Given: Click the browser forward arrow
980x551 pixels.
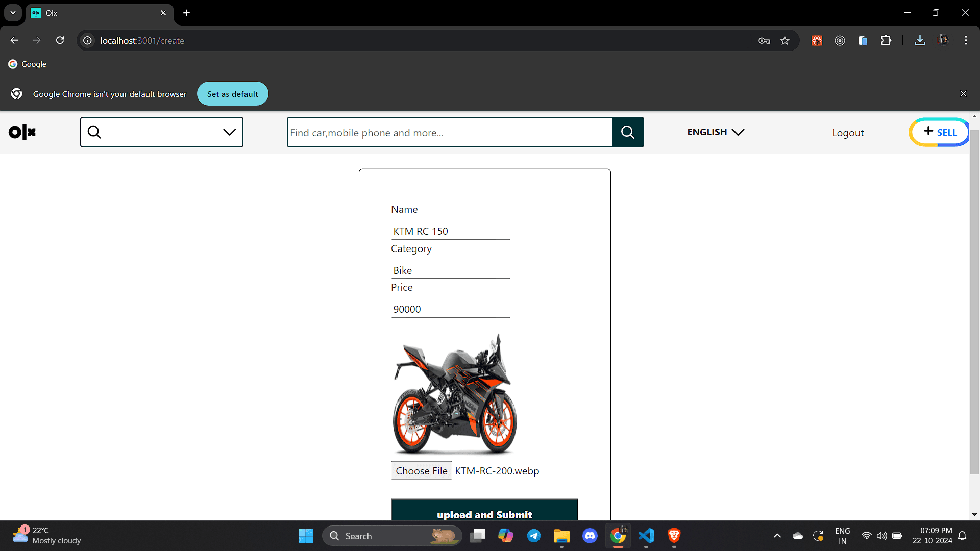Looking at the screenshot, I should [37, 40].
